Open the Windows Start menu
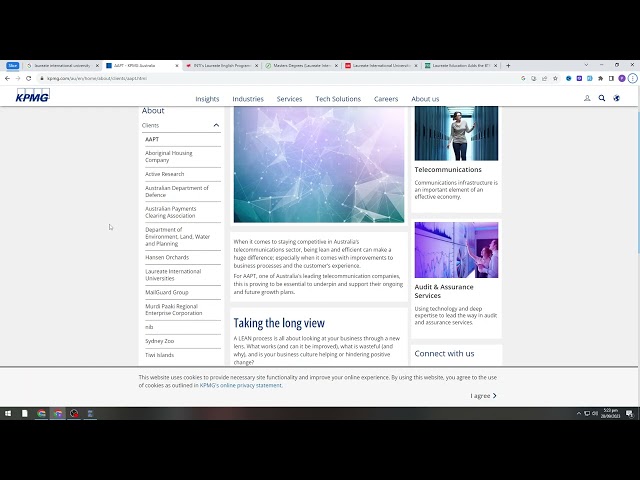 pyautogui.click(x=8, y=413)
